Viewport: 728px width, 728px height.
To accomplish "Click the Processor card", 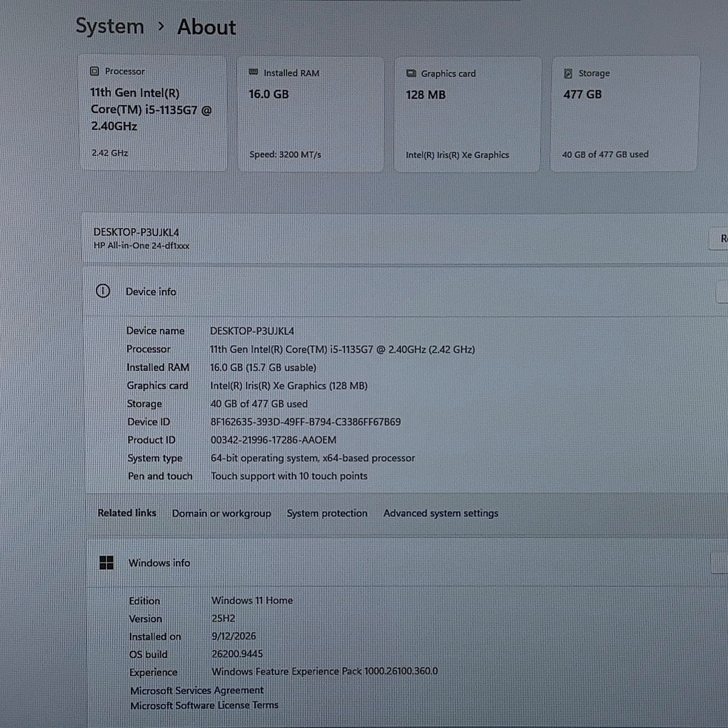I will (x=153, y=113).
